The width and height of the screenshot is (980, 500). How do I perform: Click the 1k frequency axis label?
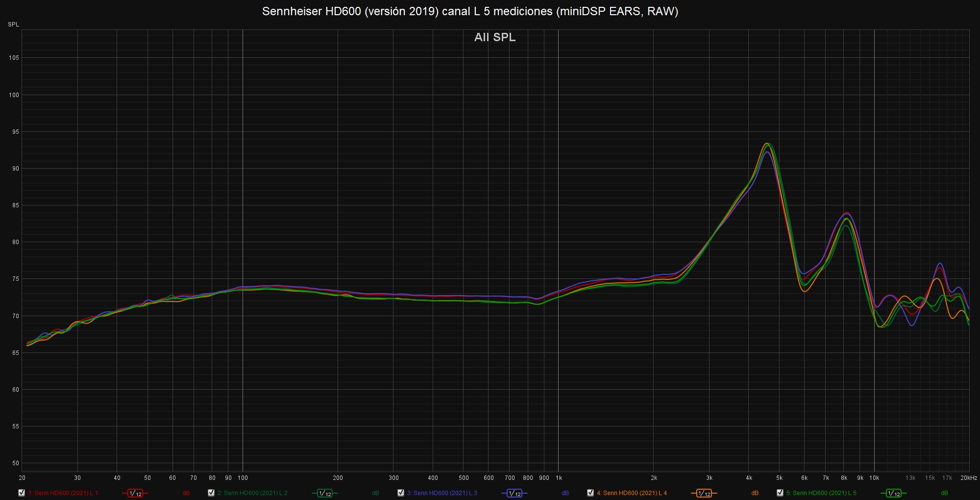point(559,478)
